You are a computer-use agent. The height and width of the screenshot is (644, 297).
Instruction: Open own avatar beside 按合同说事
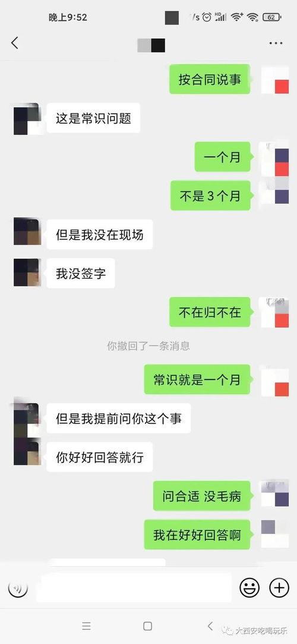click(275, 80)
